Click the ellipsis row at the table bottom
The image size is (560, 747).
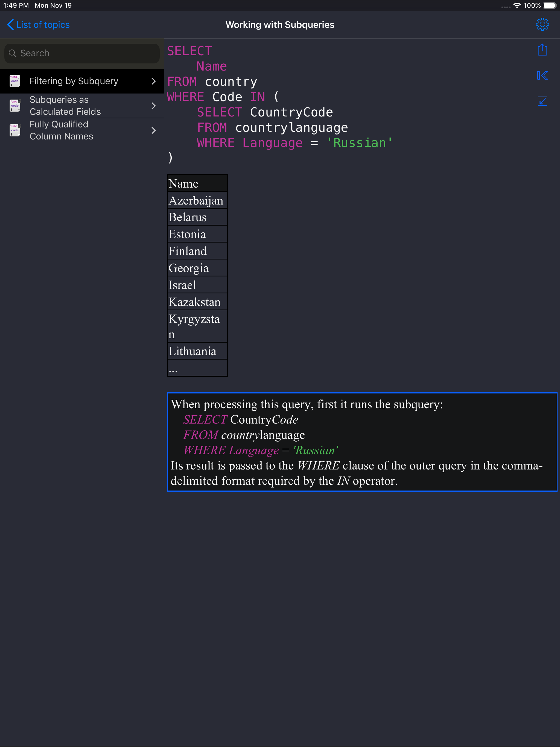[197, 368]
